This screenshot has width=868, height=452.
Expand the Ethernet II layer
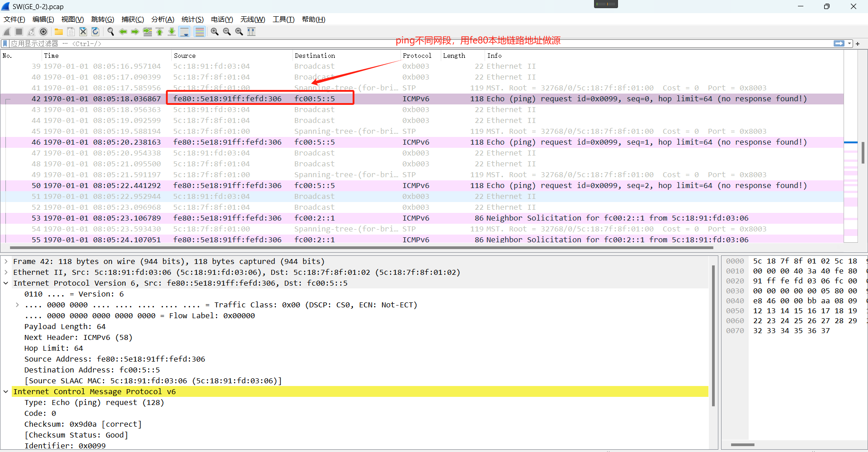6,272
